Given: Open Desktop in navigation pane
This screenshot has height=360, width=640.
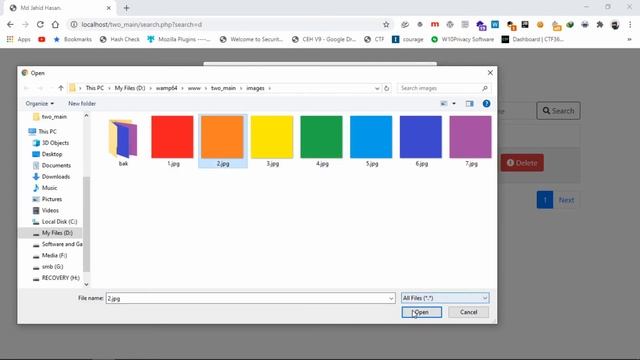Looking at the screenshot, I should [52, 154].
